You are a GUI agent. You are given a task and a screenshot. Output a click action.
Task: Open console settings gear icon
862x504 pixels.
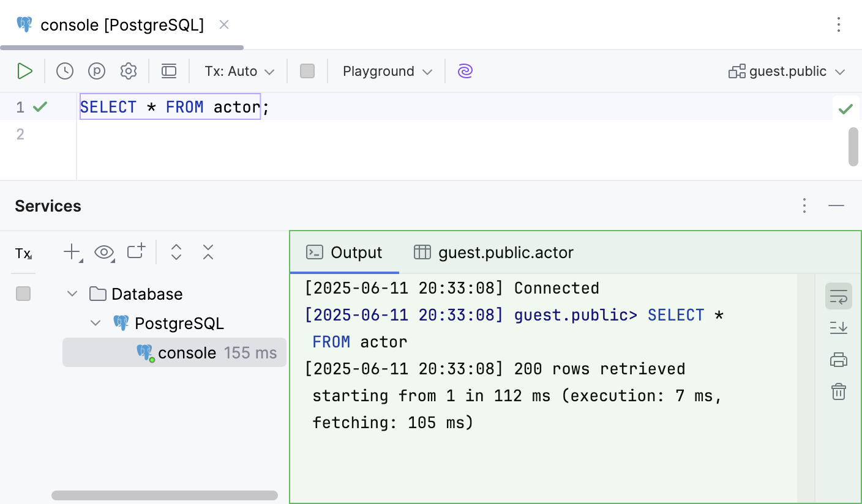click(x=129, y=72)
